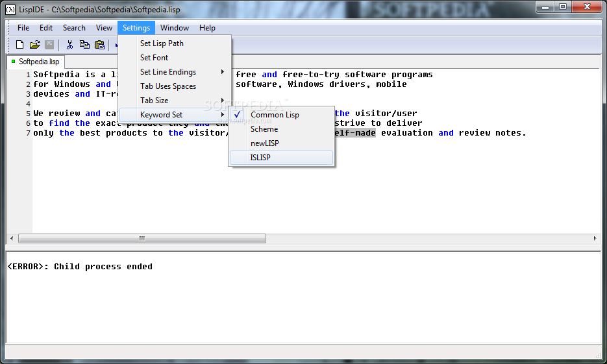Screen dimensions: 607x364
Task: Click 'visitor/user' text on line 5
Action: coord(386,114)
